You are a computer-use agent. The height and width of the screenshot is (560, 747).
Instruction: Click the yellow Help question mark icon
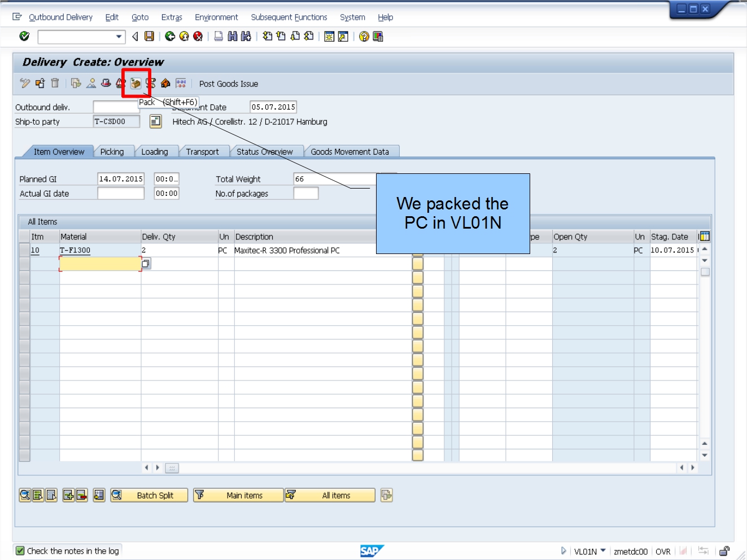coord(364,37)
